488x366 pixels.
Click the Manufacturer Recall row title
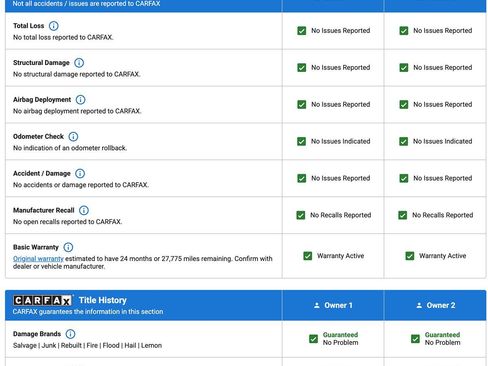pyautogui.click(x=44, y=210)
